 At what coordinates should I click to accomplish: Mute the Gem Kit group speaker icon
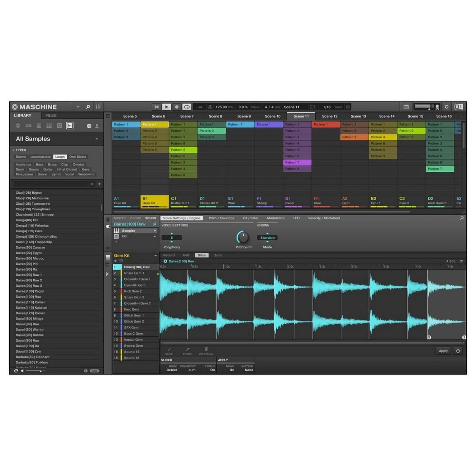click(x=115, y=261)
